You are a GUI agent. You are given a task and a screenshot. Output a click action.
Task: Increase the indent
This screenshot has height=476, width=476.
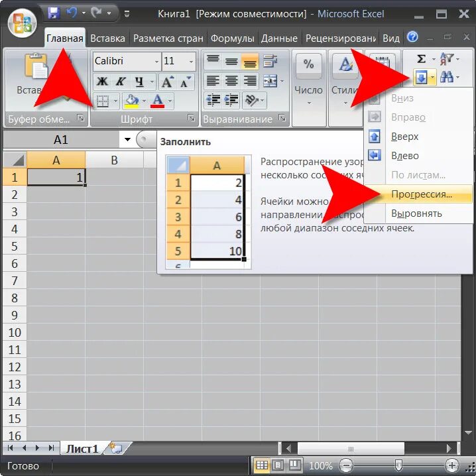point(231,100)
